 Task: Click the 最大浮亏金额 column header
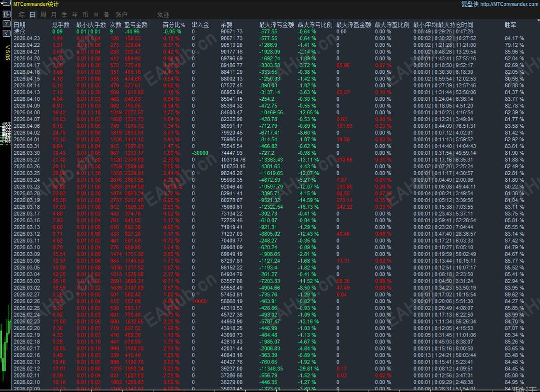pos(277,25)
